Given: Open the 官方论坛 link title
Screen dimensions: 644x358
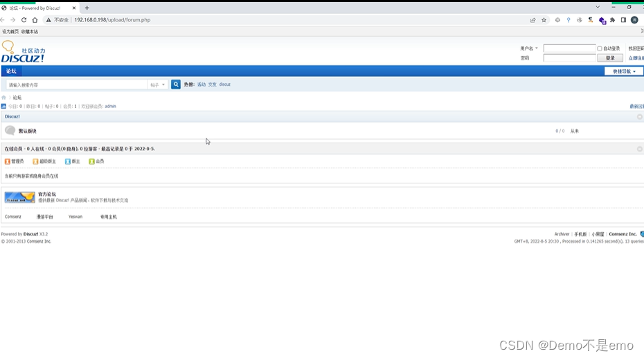Looking at the screenshot, I should (47, 194).
